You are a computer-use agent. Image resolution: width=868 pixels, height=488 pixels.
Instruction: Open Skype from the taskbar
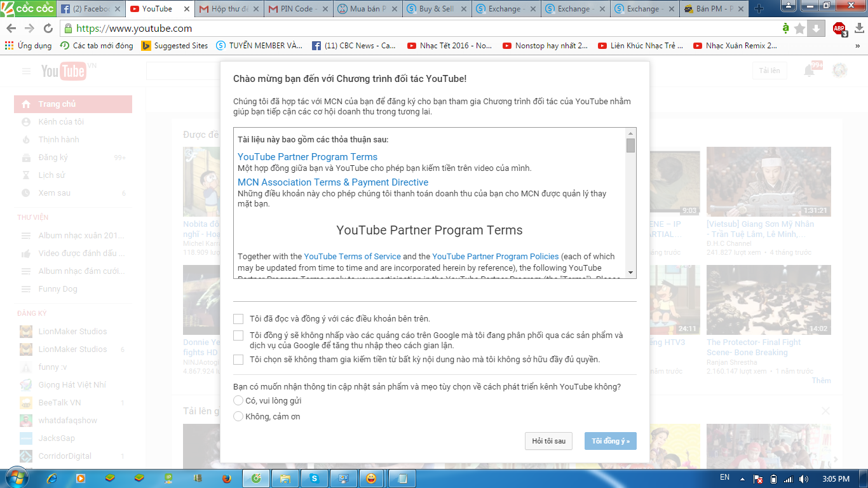coord(314,478)
